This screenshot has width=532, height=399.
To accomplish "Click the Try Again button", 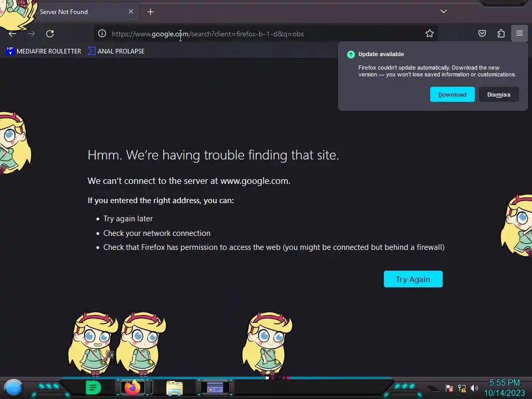I will tap(413, 279).
